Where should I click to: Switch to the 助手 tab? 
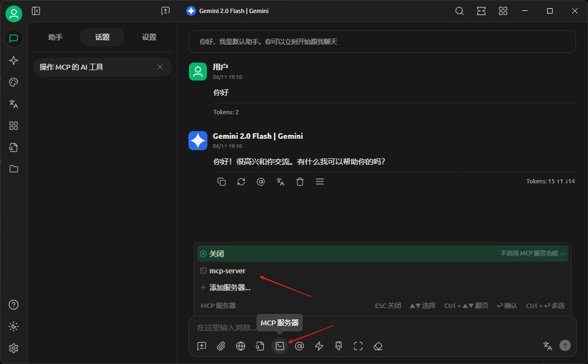[x=56, y=37]
